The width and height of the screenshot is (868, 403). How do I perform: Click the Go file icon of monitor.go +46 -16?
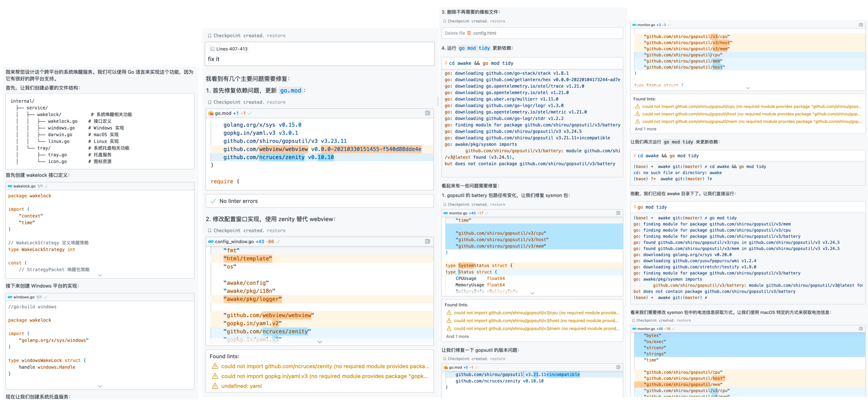point(635,328)
